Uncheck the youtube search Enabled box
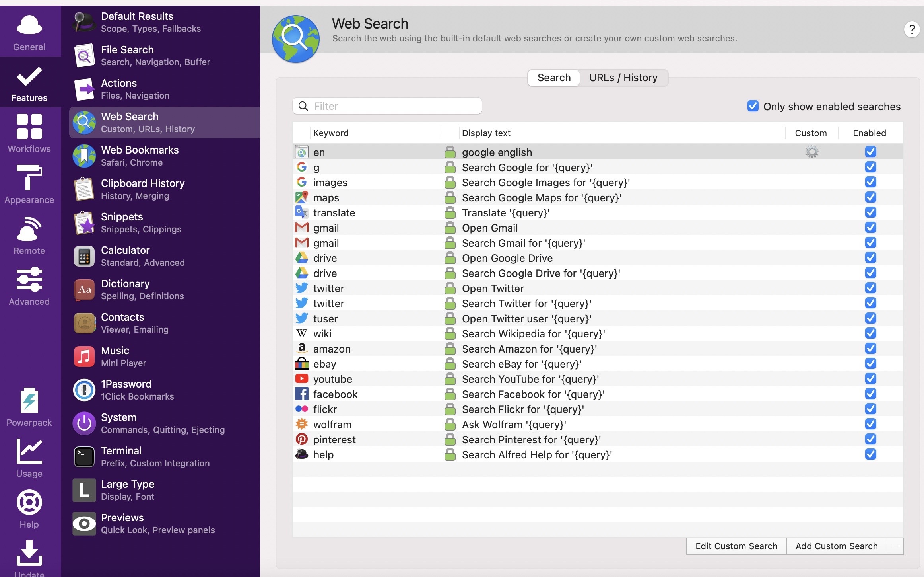The height and width of the screenshot is (577, 924). pos(870,379)
